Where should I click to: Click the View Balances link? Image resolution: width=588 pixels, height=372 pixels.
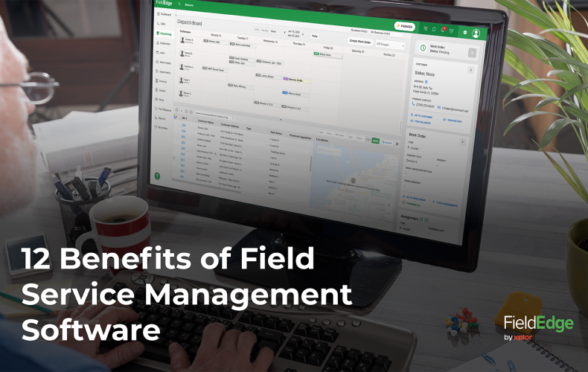(x=421, y=122)
